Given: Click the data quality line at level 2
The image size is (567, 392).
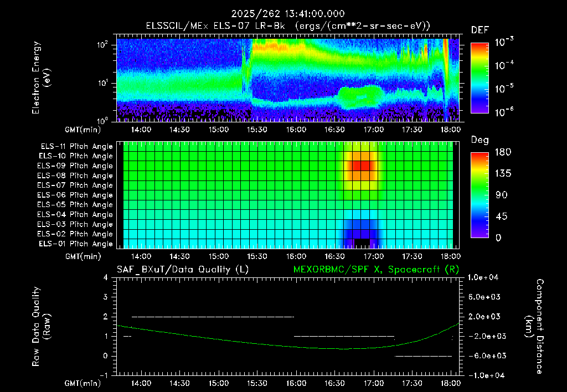Looking at the screenshot, I should 213,317.
